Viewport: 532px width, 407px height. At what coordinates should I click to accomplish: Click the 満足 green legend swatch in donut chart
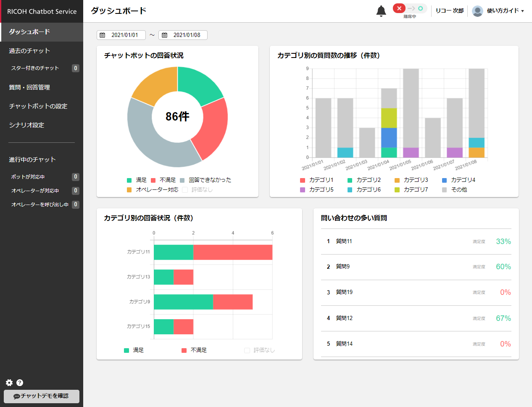[x=129, y=180]
